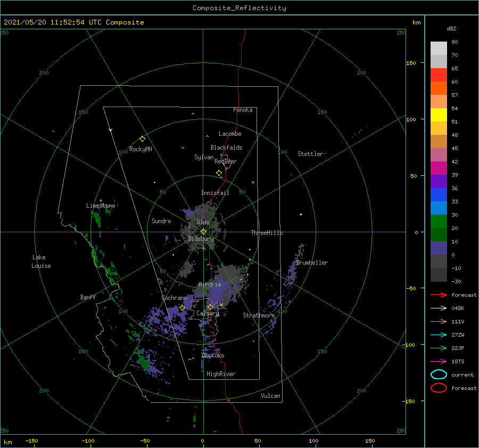Click the dBZ legend heading
The height and width of the screenshot is (448, 479).
click(451, 28)
